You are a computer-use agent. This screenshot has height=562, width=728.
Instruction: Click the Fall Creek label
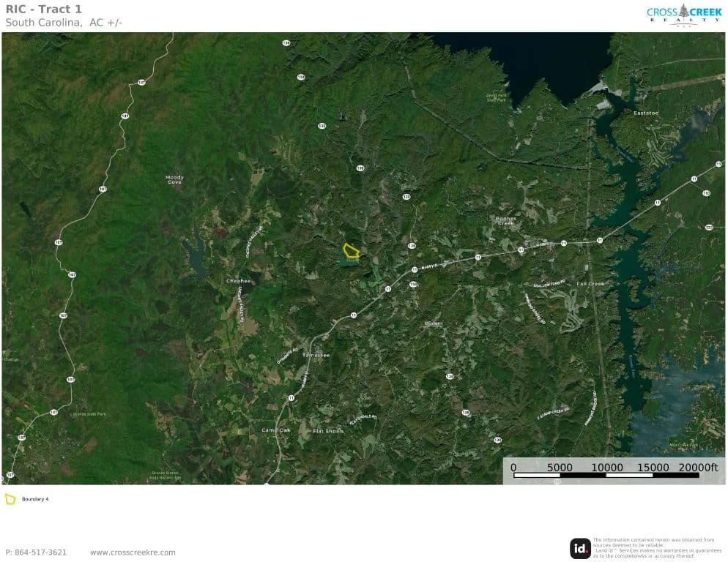pyautogui.click(x=590, y=284)
